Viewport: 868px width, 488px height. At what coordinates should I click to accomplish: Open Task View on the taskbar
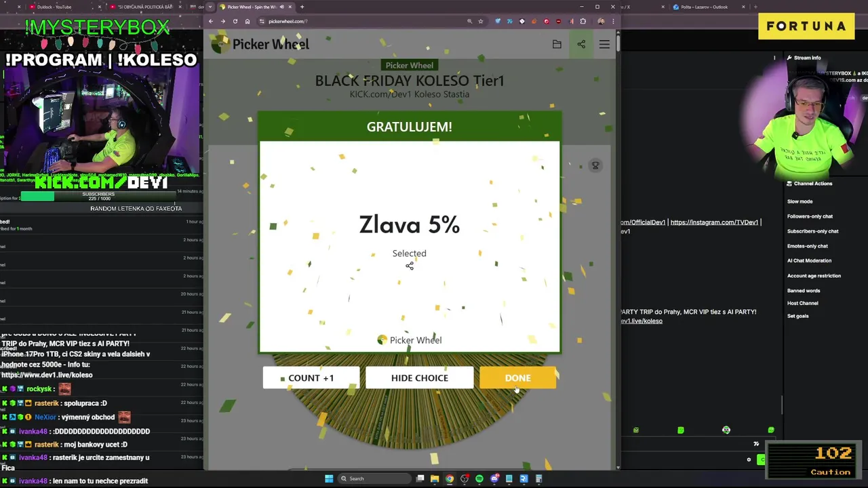point(420,479)
